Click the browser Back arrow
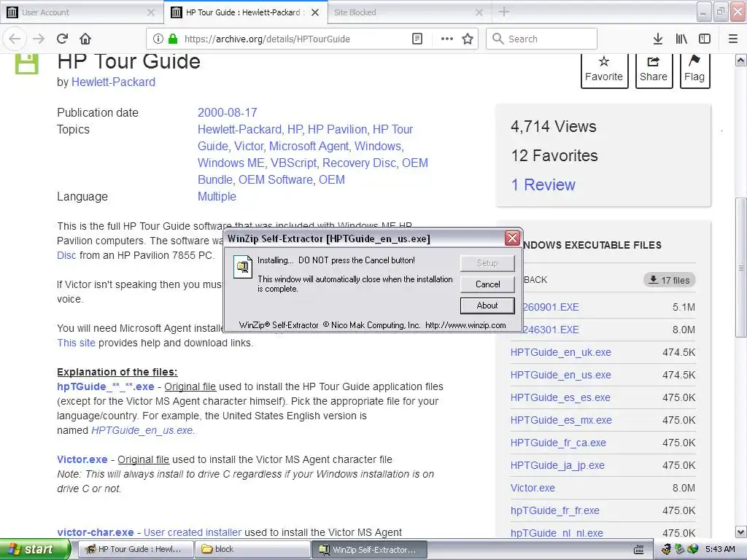Image resolution: width=747 pixels, height=560 pixels. point(15,39)
